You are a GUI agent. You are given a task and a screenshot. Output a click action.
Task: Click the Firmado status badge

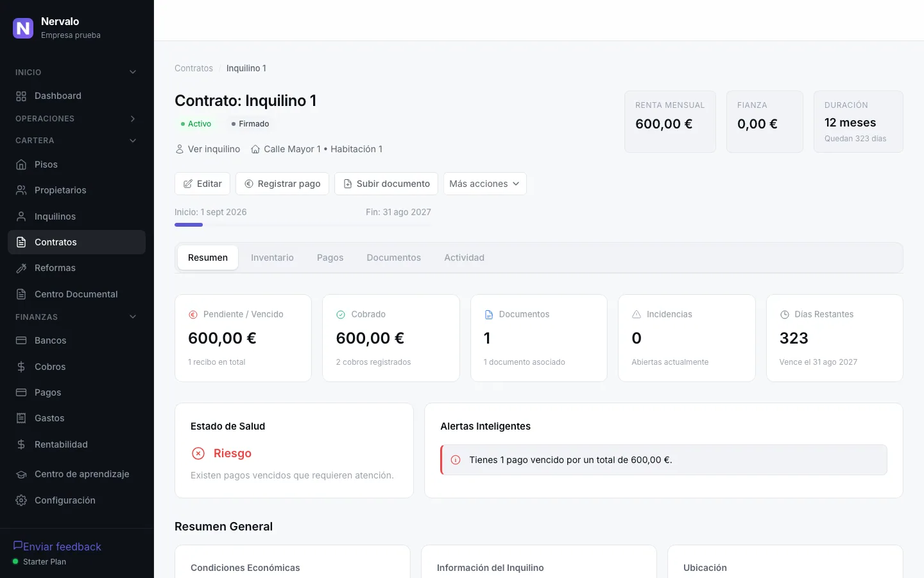[x=250, y=124]
